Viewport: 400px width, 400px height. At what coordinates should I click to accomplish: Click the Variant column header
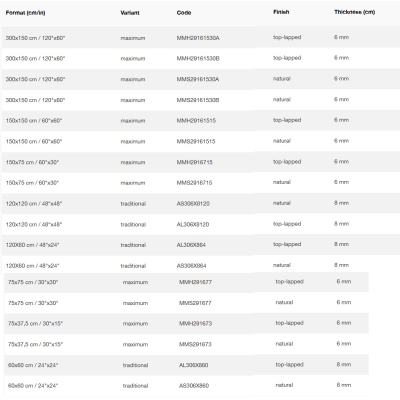pos(130,13)
